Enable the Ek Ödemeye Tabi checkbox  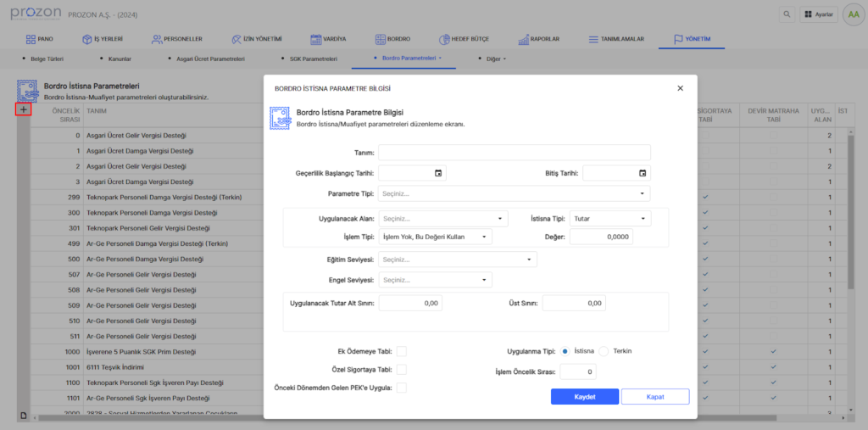pyautogui.click(x=402, y=351)
